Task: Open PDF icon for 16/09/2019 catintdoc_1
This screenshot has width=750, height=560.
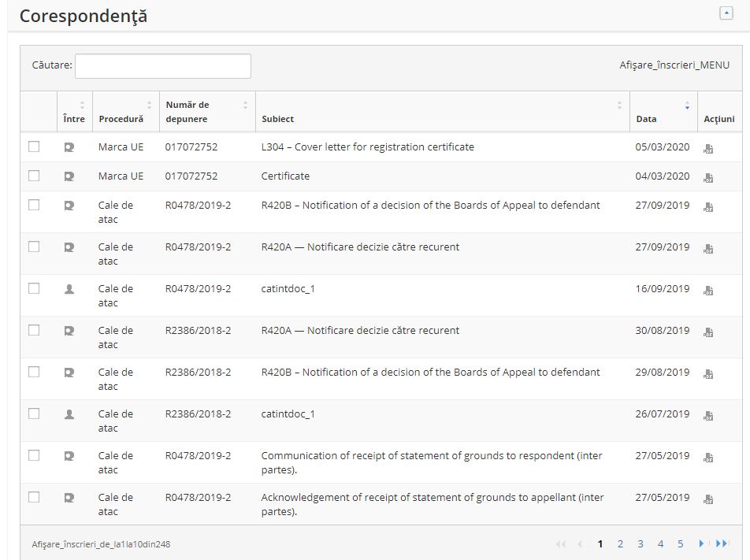Action: [x=708, y=290]
